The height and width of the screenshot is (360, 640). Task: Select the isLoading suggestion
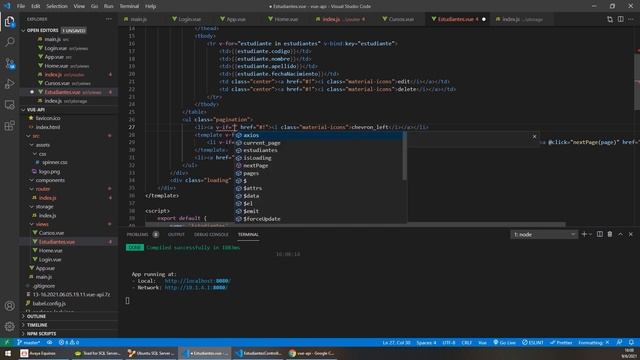click(x=319, y=158)
